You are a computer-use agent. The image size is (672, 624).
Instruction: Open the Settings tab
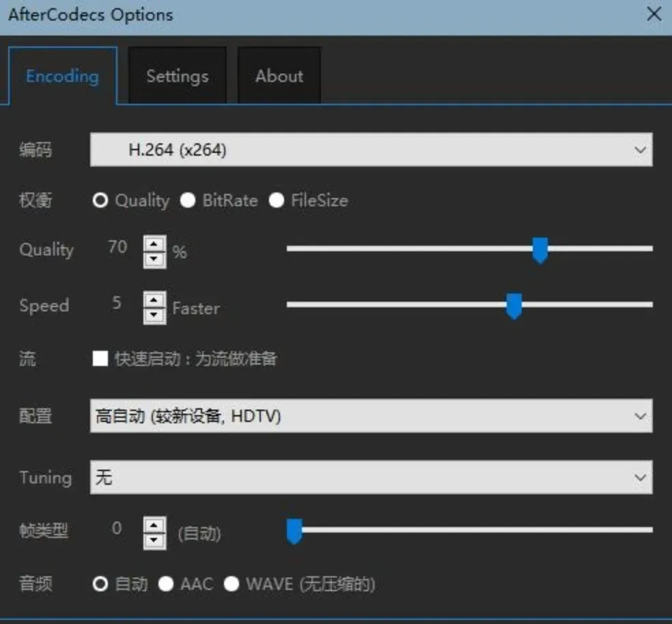pyautogui.click(x=178, y=75)
